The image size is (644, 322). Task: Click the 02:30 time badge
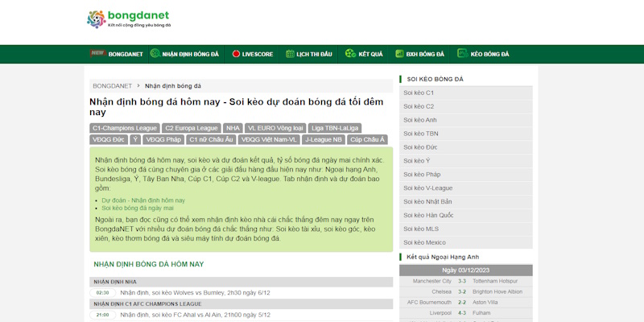[103, 293]
